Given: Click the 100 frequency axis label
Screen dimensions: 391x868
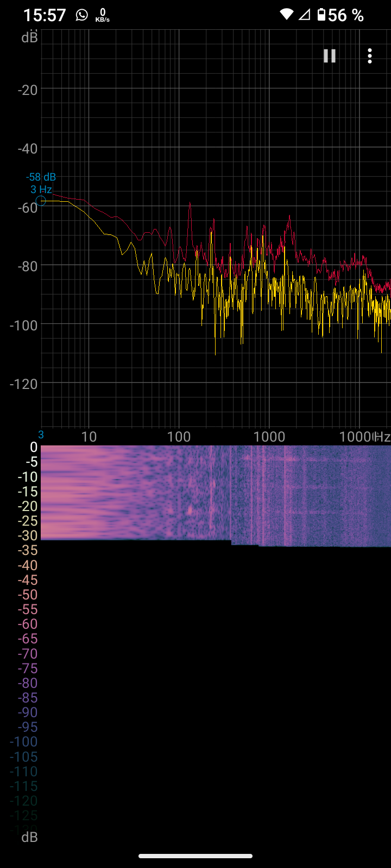Looking at the screenshot, I should click(179, 437).
